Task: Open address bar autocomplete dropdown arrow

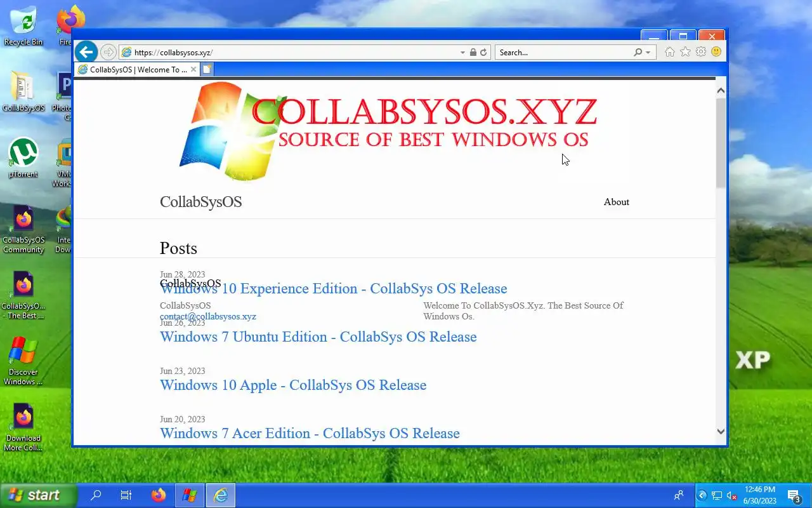Action: click(x=462, y=53)
